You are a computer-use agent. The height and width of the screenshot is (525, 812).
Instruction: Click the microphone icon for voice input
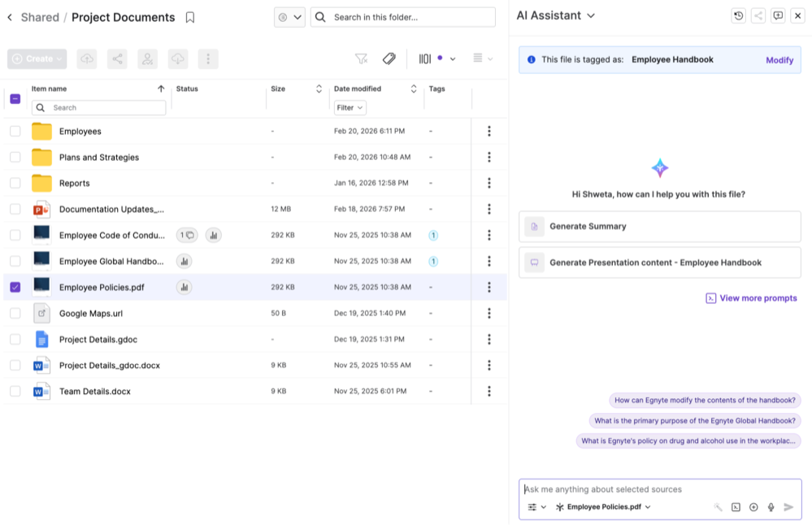point(771,507)
